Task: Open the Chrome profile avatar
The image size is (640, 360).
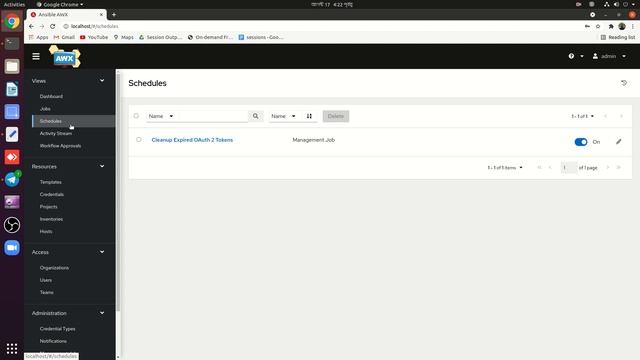Action: point(622,26)
